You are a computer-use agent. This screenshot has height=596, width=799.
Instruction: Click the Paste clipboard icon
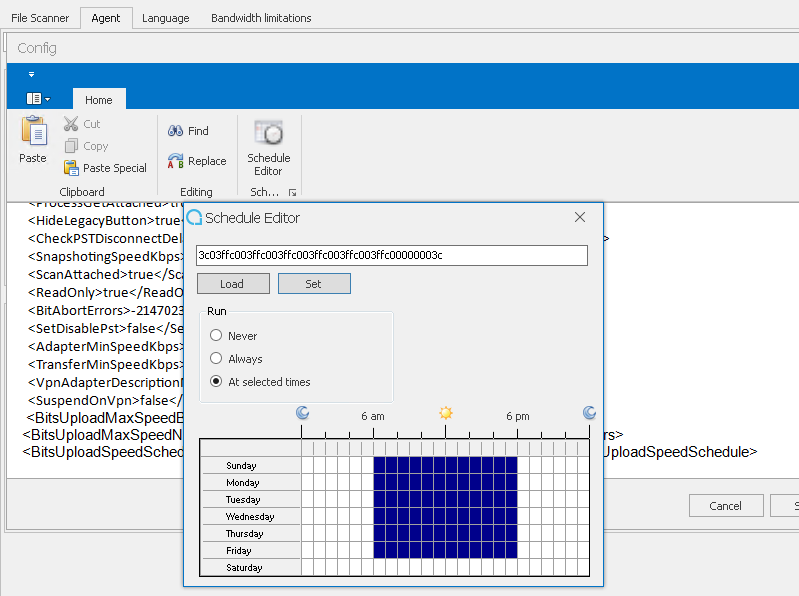tap(33, 132)
